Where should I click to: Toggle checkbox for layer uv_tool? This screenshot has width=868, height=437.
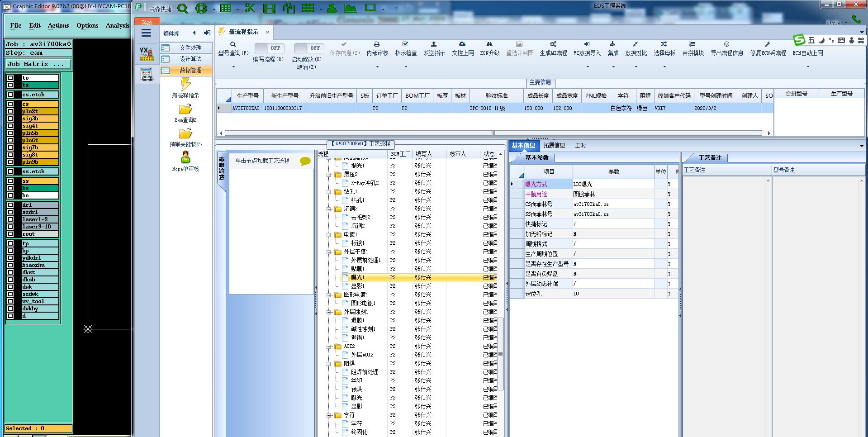coord(10,301)
